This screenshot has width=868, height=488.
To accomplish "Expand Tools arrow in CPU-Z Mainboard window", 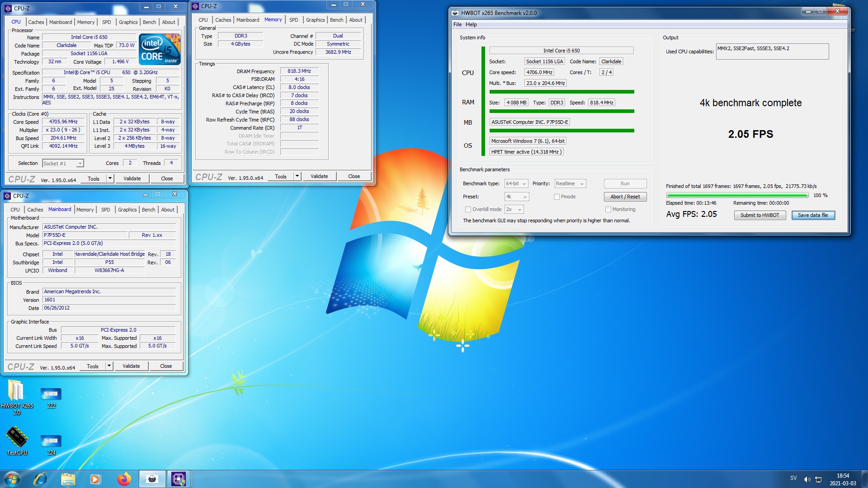I will point(109,366).
